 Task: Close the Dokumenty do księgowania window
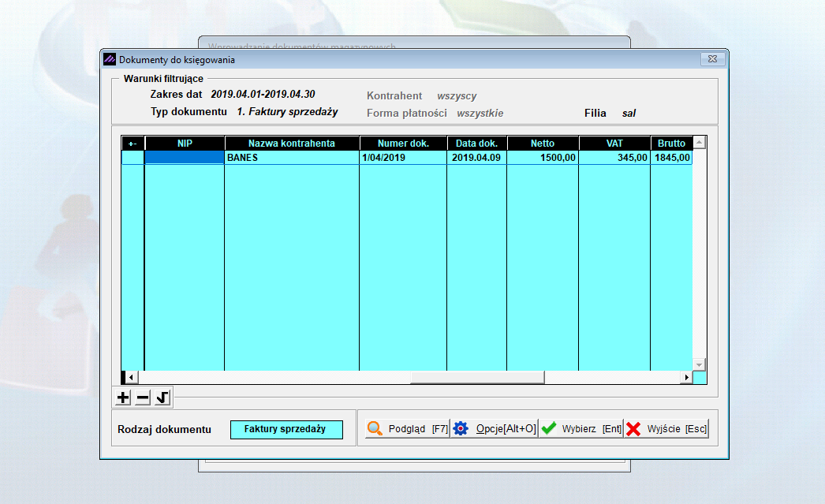712,59
